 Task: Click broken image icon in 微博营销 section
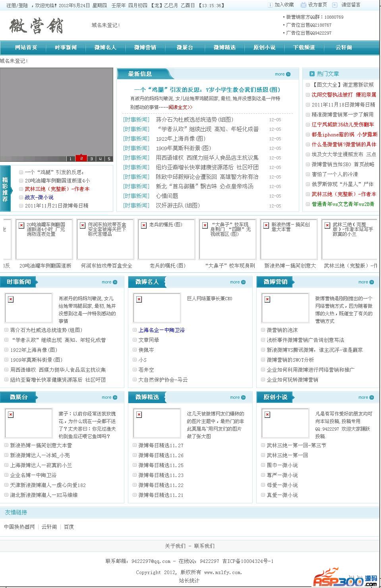point(267,299)
